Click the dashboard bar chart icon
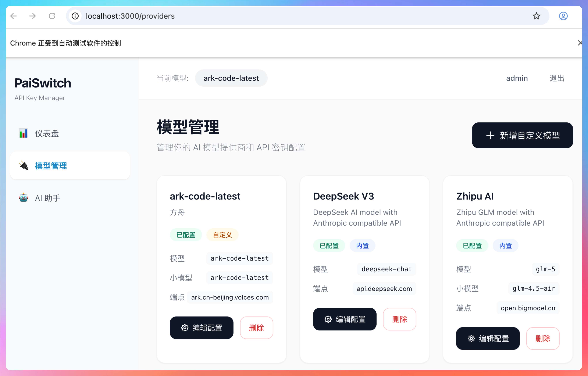Screen dimensions: 588x376 coord(23,133)
